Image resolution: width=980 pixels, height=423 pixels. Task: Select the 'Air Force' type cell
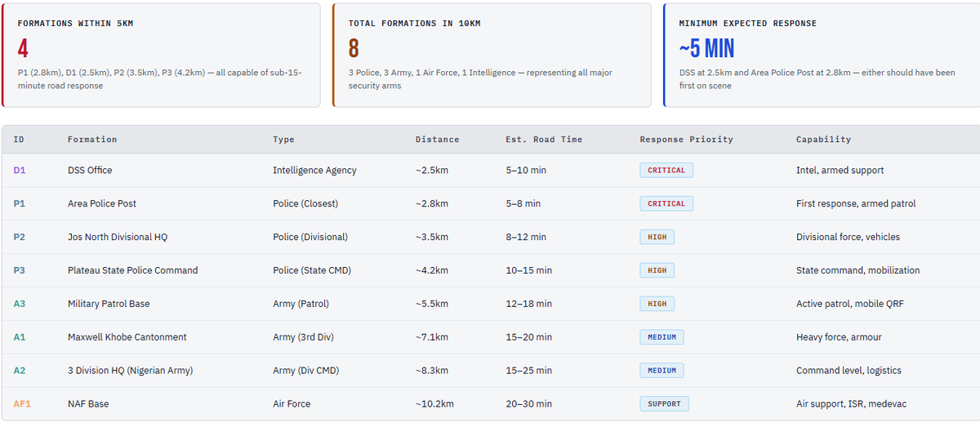(x=292, y=404)
